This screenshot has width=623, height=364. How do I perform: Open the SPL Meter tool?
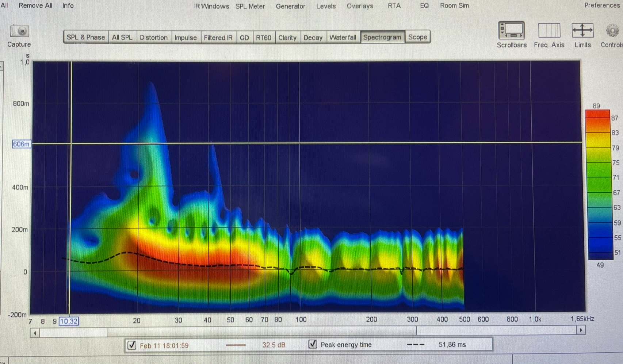(250, 6)
